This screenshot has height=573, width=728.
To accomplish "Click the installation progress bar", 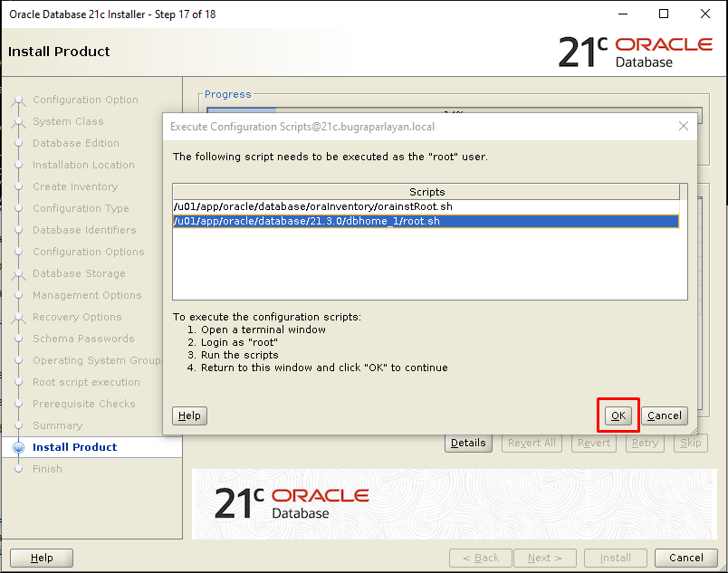I will tap(454, 110).
